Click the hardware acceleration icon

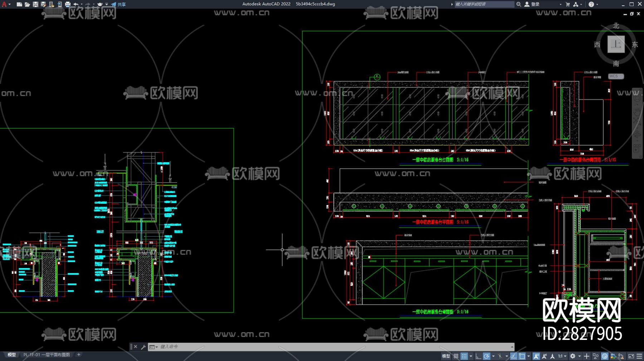pos(605,356)
